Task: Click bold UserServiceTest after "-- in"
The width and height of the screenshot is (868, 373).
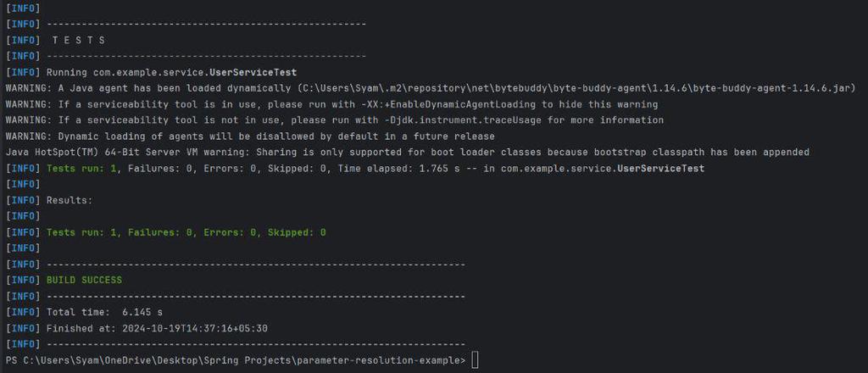Action: click(x=660, y=169)
